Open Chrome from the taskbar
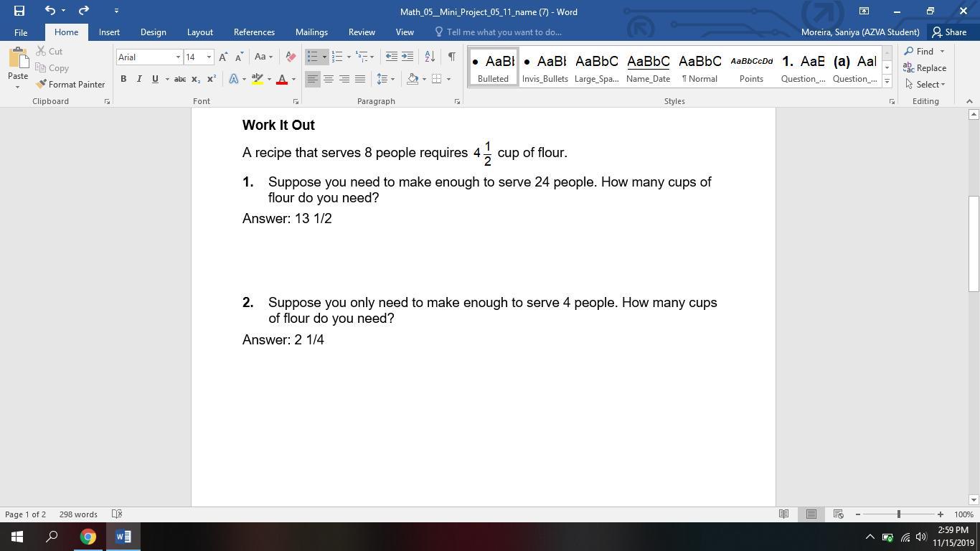Viewport: 980px width, 551px height. pos(88,537)
